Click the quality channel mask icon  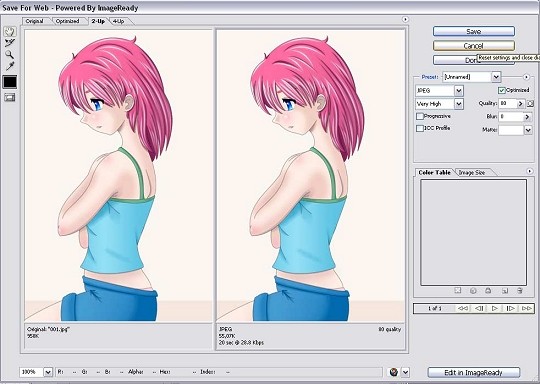coord(530,103)
